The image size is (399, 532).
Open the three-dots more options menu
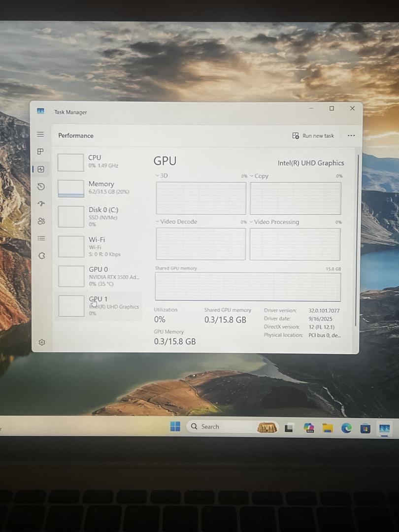(351, 136)
